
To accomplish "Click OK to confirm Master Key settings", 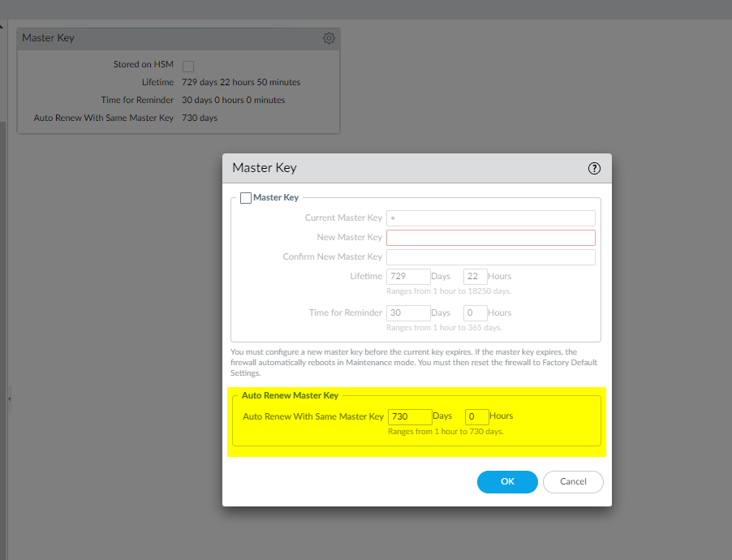I will 507,481.
